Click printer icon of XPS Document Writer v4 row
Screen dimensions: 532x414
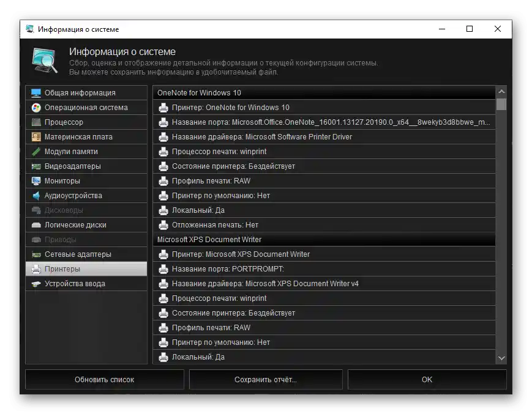pos(163,284)
